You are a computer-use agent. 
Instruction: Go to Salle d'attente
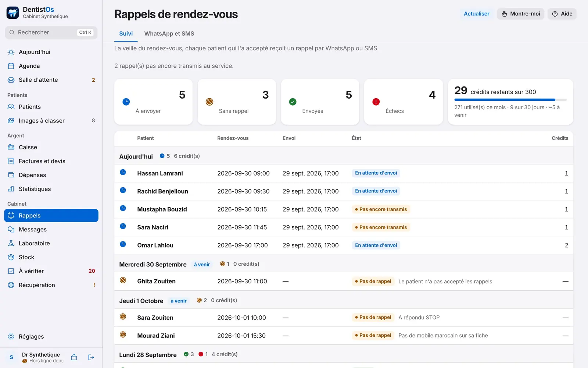(x=51, y=80)
